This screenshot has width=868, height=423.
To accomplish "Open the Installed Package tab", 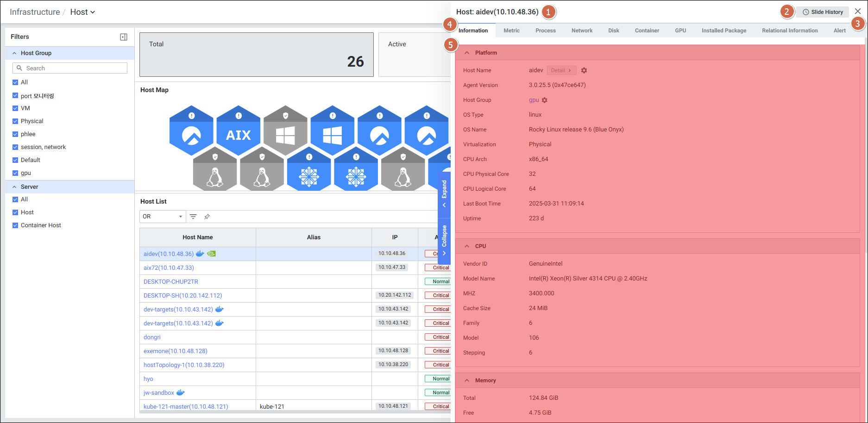I will click(x=723, y=31).
